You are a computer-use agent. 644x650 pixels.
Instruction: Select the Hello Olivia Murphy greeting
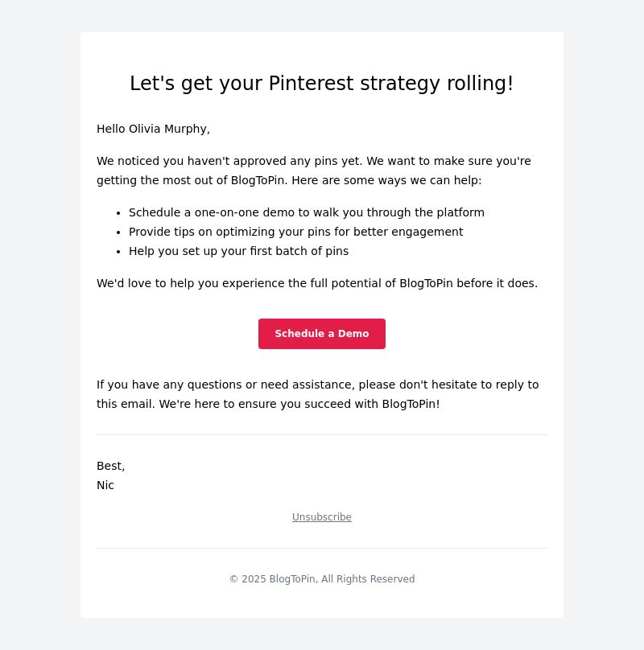(x=153, y=129)
